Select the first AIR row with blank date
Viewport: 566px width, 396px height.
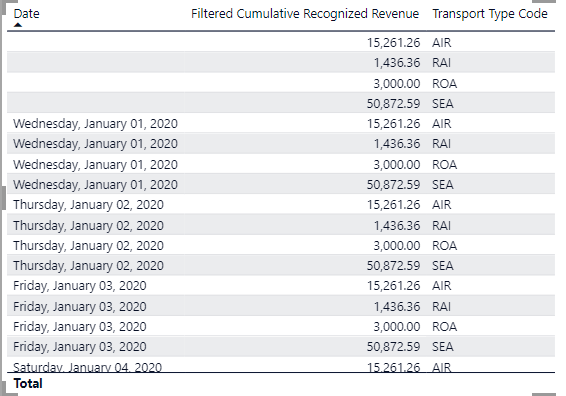tap(281, 43)
